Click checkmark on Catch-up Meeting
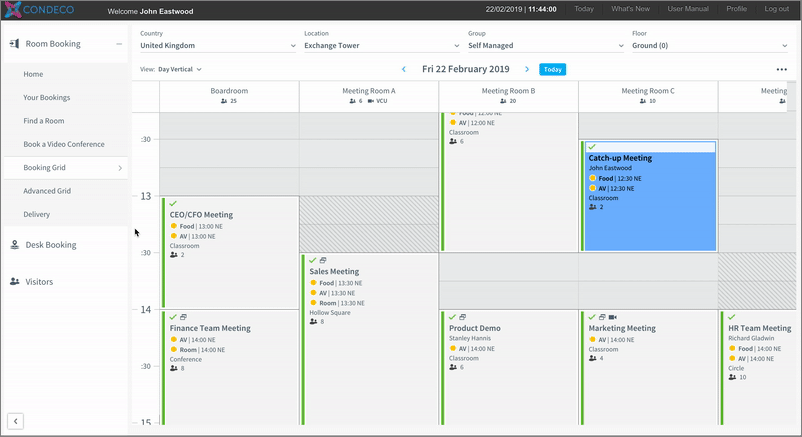Screen dimensions: 802x437 592,147
